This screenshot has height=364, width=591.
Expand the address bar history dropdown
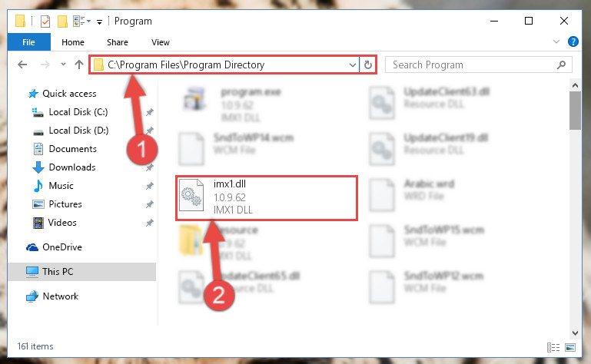353,65
